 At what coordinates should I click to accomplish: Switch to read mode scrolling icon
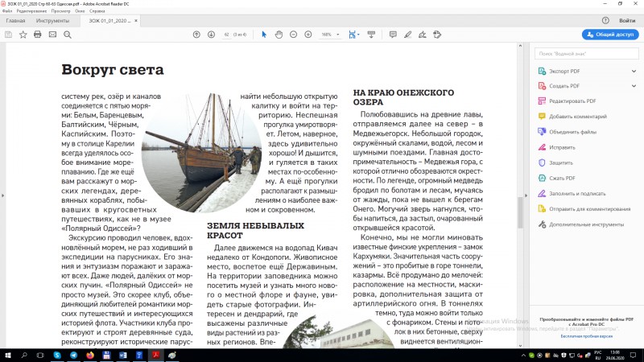371,35
